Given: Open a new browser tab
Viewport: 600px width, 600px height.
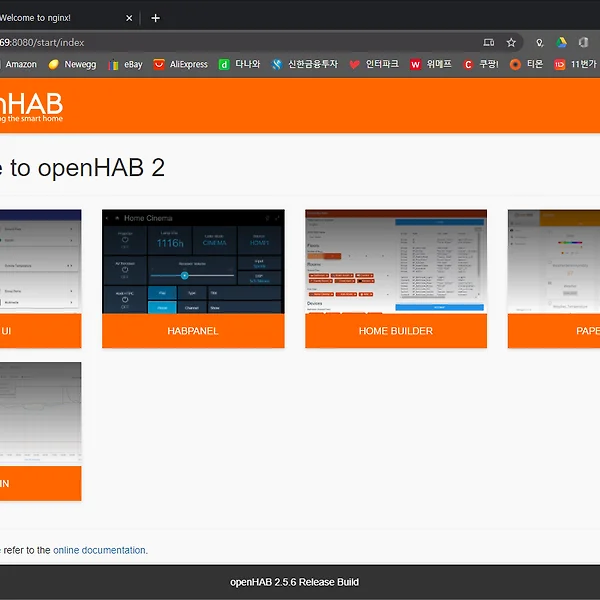Looking at the screenshot, I should (x=155, y=18).
